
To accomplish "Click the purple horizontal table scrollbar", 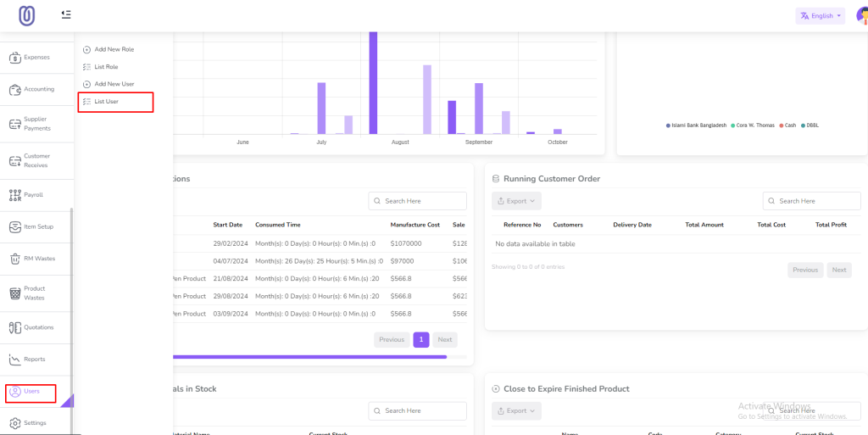I will click(x=310, y=357).
